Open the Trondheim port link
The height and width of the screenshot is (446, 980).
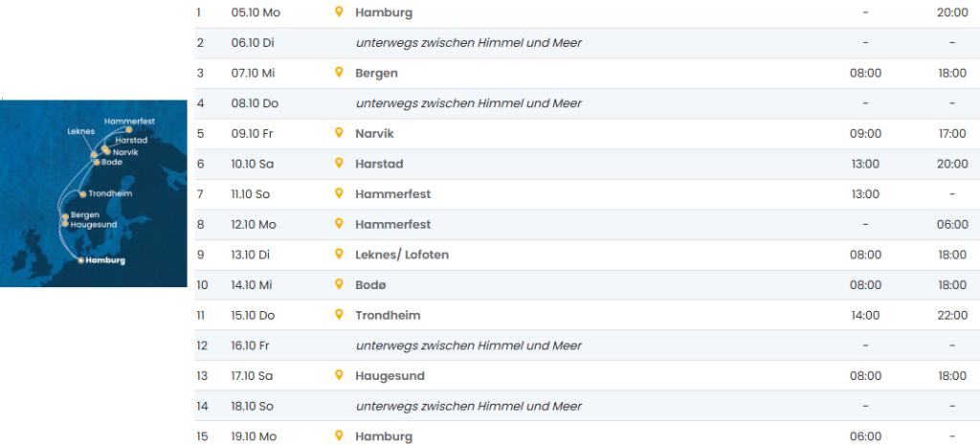coord(387,315)
